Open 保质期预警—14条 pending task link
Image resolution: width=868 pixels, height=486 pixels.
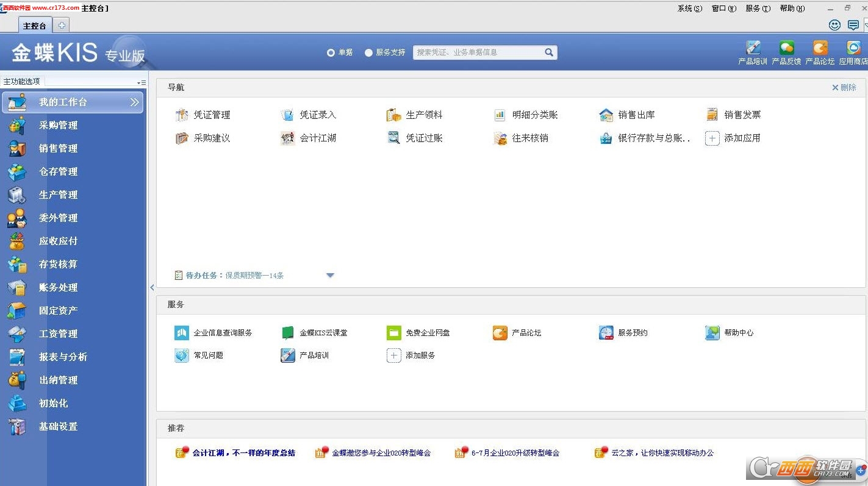point(254,276)
